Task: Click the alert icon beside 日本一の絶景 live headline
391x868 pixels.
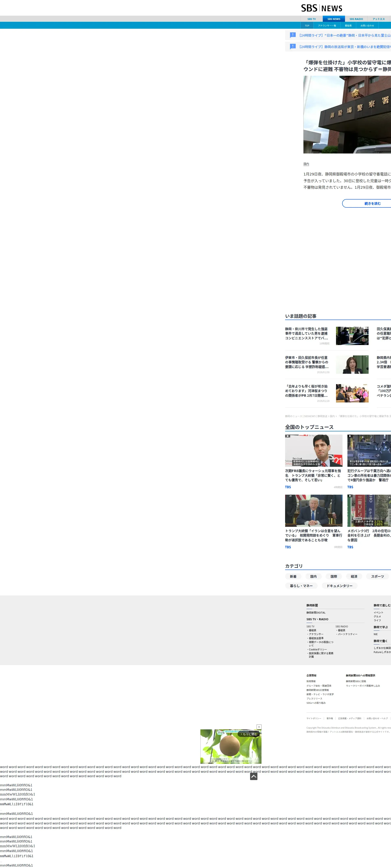Action: [293, 35]
